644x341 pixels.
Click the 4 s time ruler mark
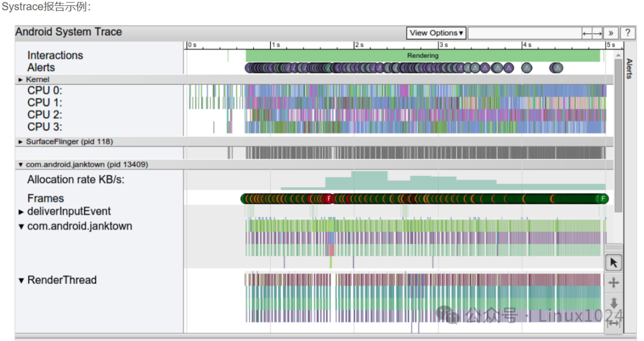(527, 45)
